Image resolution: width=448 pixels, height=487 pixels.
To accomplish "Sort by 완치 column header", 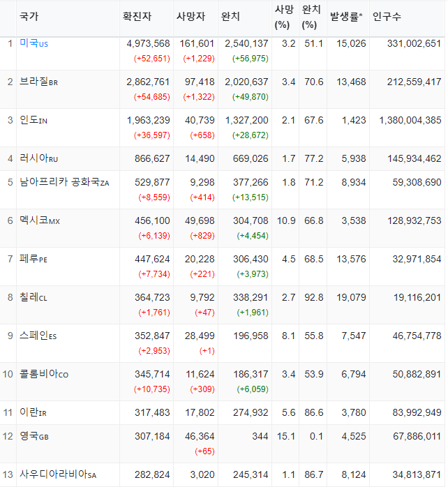I will pyautogui.click(x=230, y=17).
